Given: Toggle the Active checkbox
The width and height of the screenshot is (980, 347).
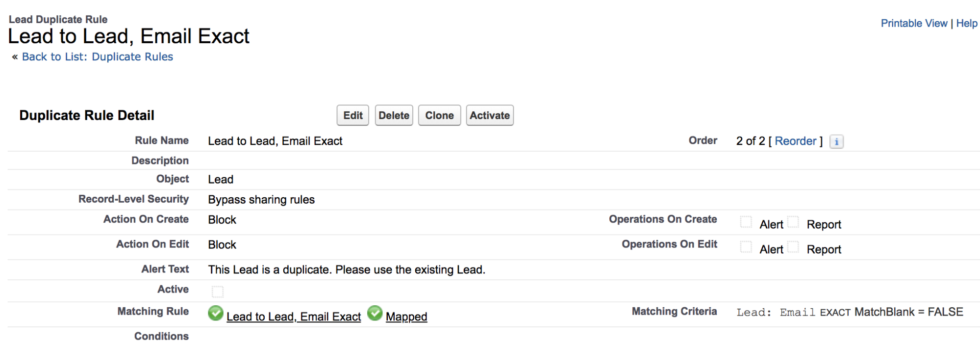Looking at the screenshot, I should (218, 292).
